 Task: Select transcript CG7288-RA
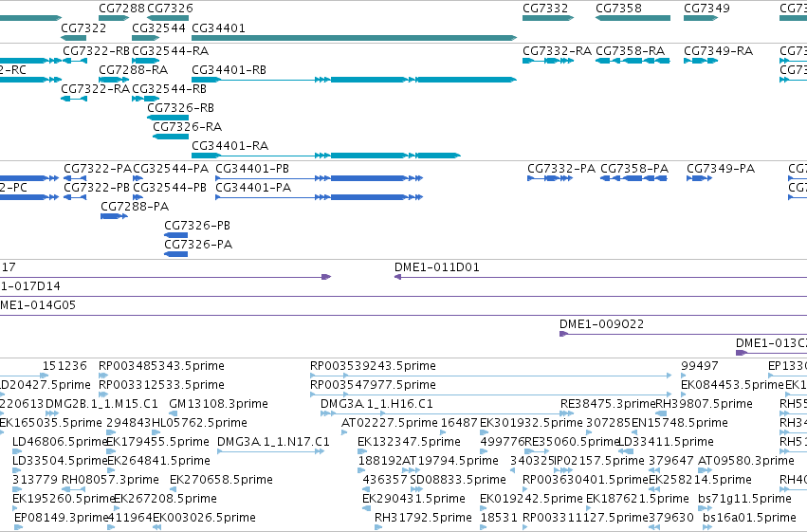coord(114,80)
